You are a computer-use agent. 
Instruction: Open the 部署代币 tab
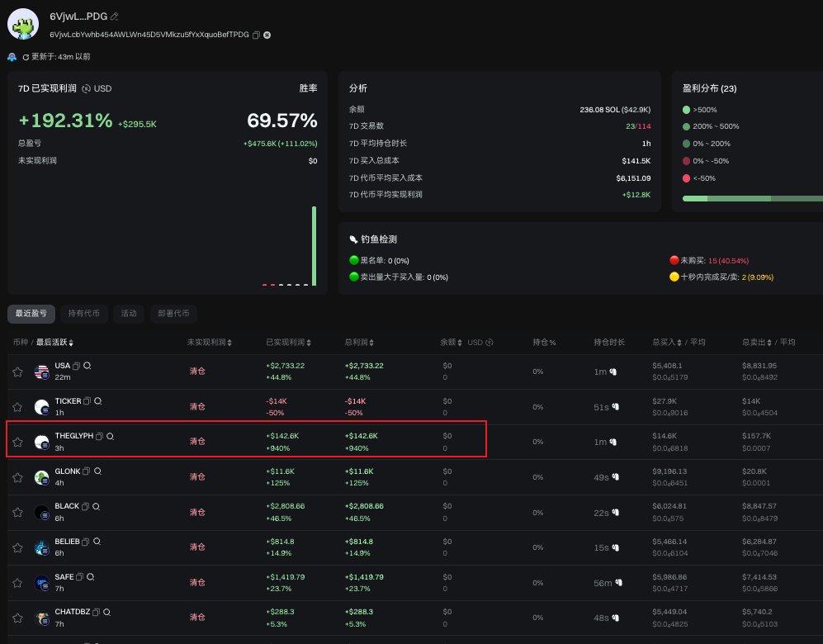(173, 314)
